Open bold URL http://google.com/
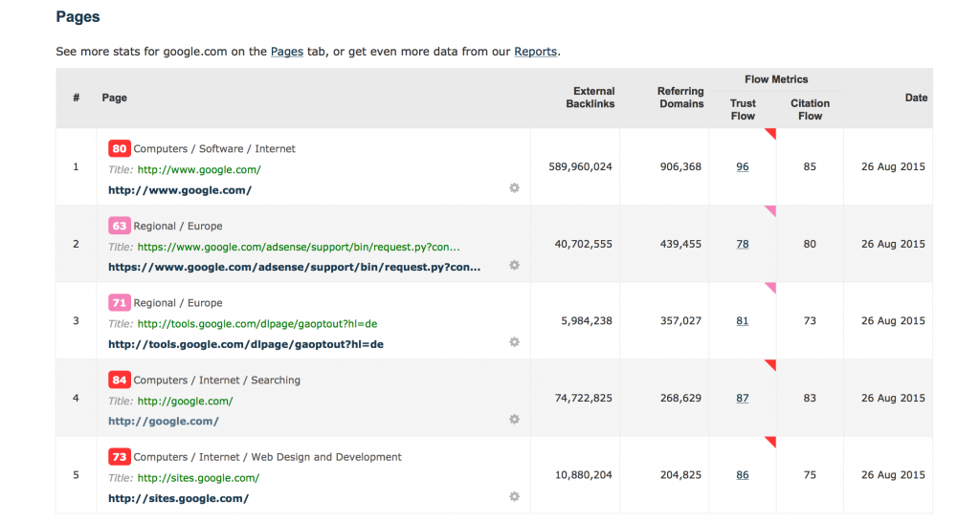Screen dimensions: 980x523 [x=164, y=422]
